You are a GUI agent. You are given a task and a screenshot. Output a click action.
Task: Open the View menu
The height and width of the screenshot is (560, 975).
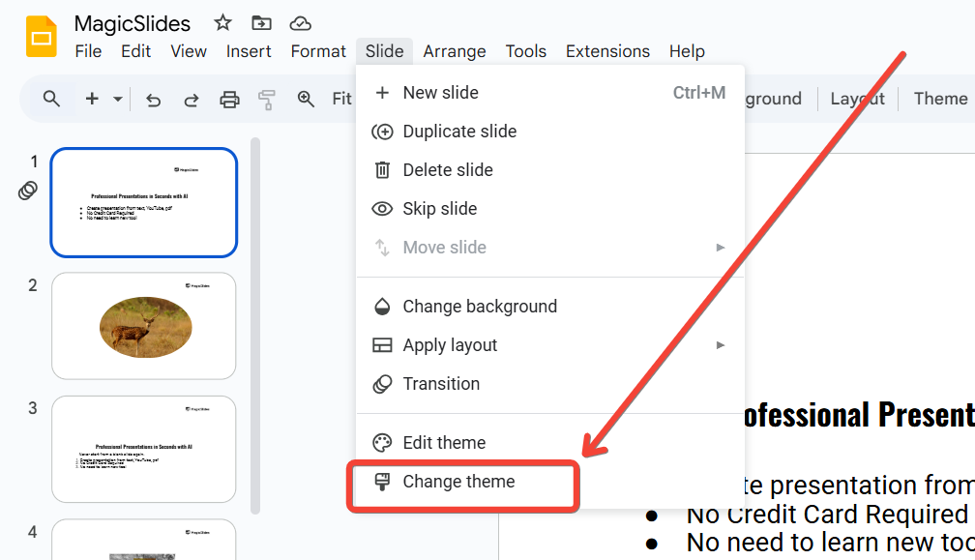pyautogui.click(x=189, y=51)
